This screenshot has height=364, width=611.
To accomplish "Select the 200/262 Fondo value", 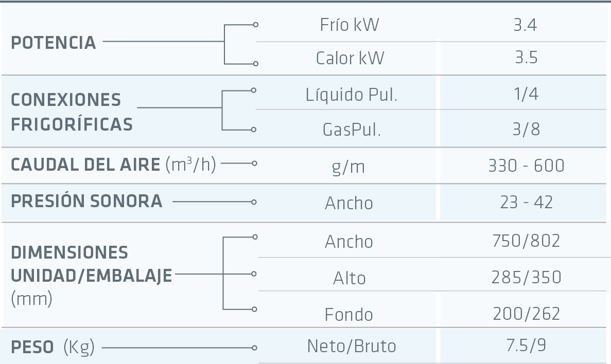I will [x=526, y=314].
